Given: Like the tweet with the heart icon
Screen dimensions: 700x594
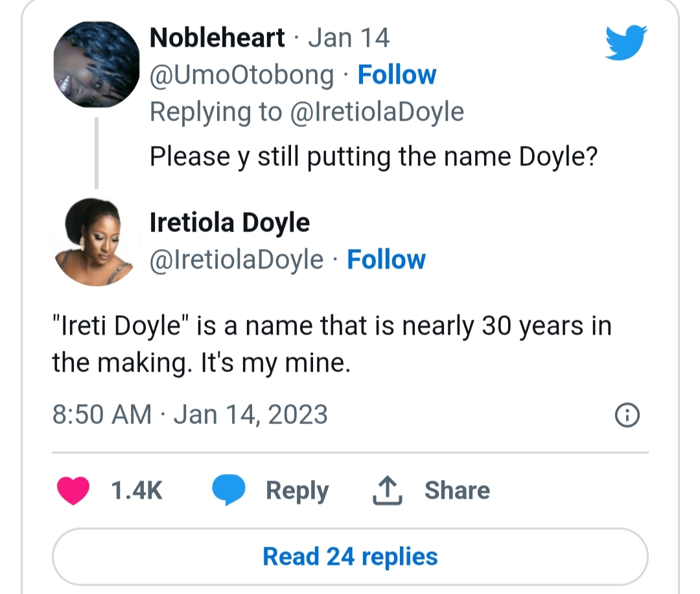Looking at the screenshot, I should coord(73,490).
